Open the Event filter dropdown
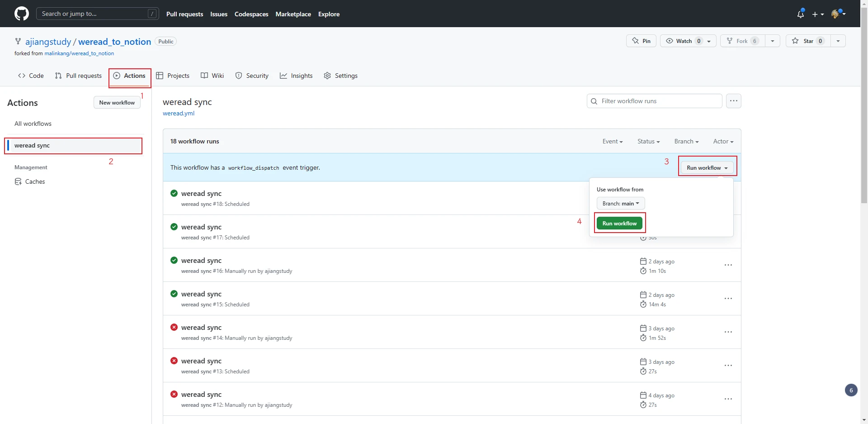868x424 pixels. (x=613, y=141)
